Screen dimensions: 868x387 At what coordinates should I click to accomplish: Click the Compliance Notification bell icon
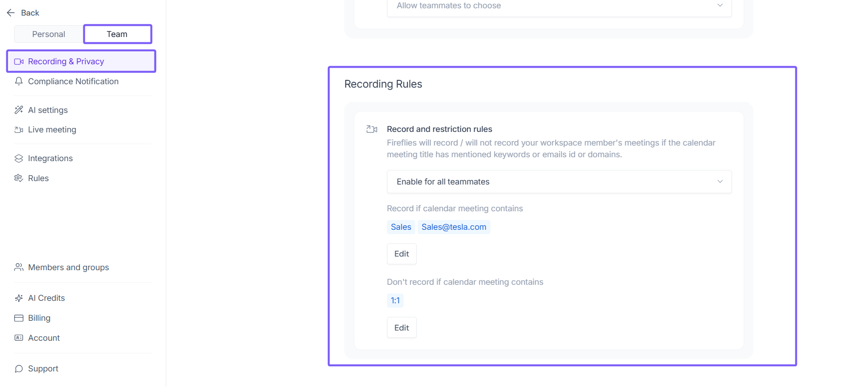point(19,81)
